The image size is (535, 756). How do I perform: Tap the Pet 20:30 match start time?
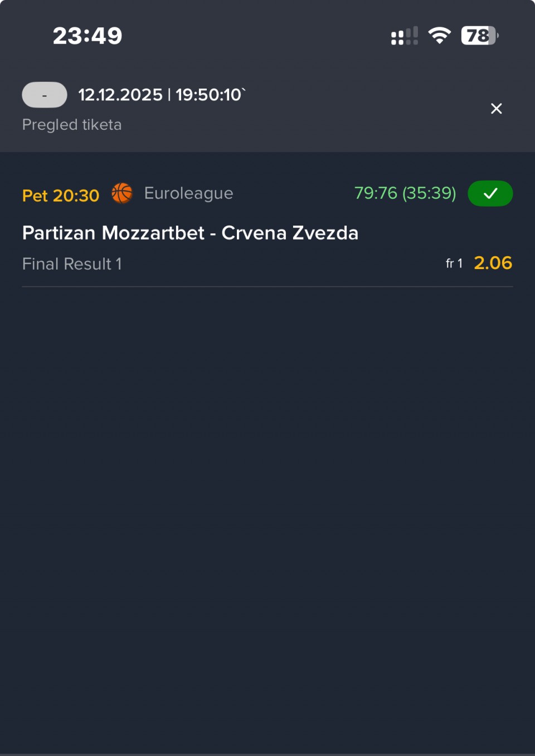coord(61,196)
